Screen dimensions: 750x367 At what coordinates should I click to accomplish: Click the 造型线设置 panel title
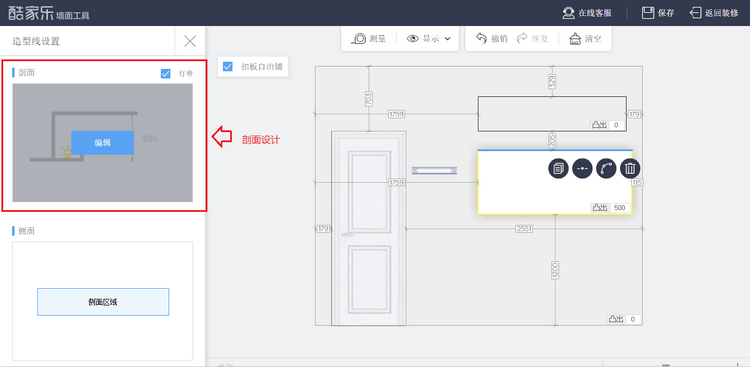pos(36,41)
